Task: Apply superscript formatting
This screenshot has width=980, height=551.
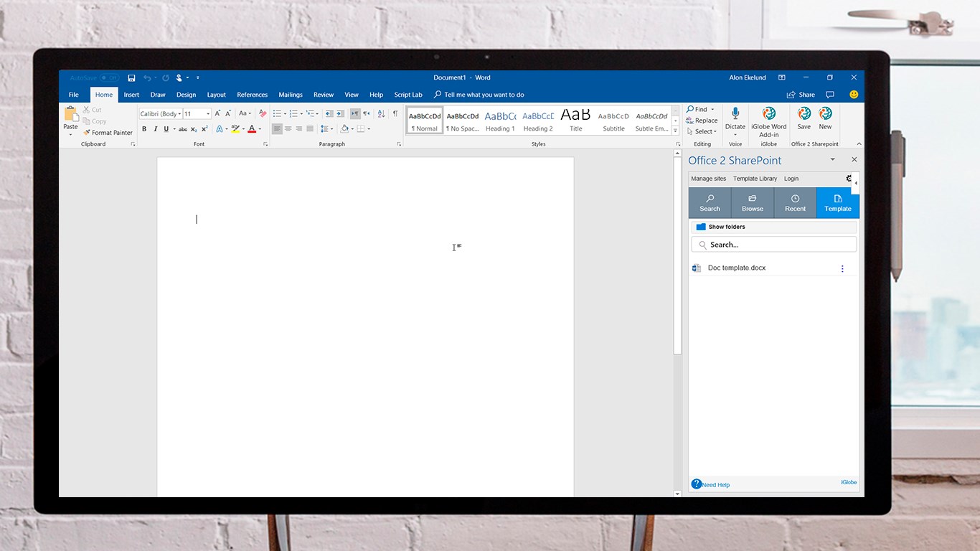Action: [x=204, y=129]
